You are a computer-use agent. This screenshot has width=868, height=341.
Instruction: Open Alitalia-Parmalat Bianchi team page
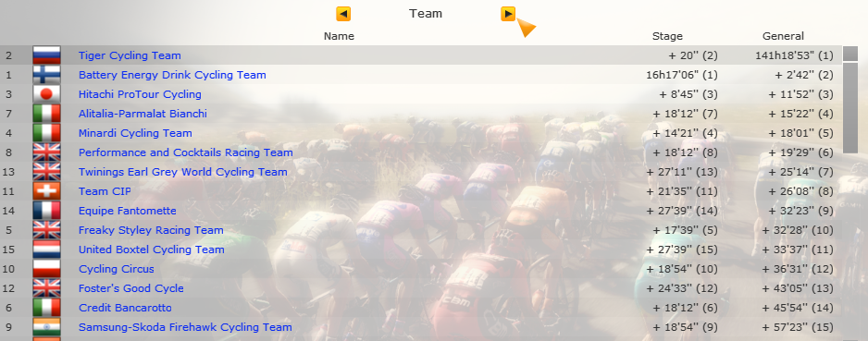point(143,114)
